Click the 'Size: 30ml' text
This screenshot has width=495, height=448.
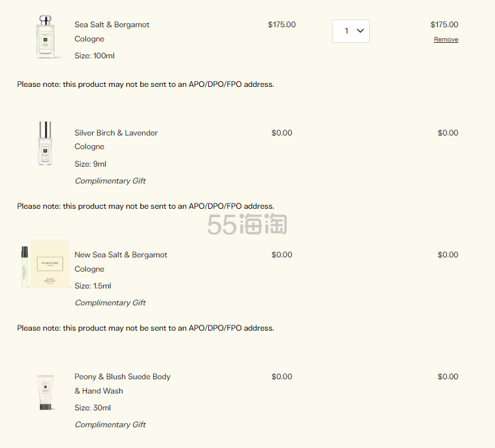(x=93, y=408)
